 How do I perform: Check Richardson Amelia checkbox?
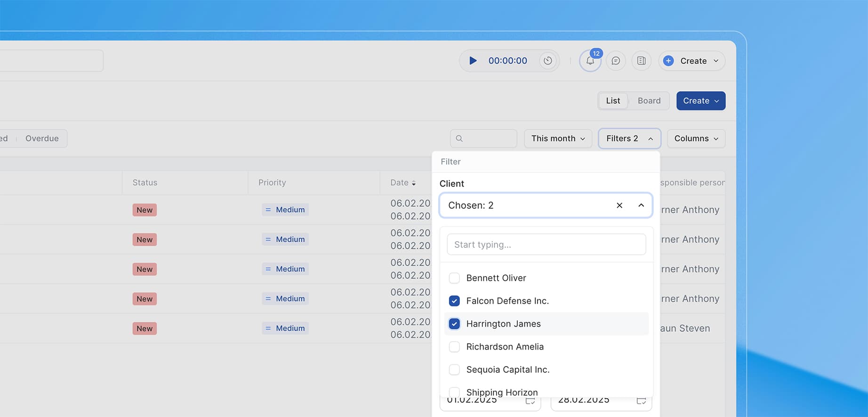pyautogui.click(x=454, y=347)
